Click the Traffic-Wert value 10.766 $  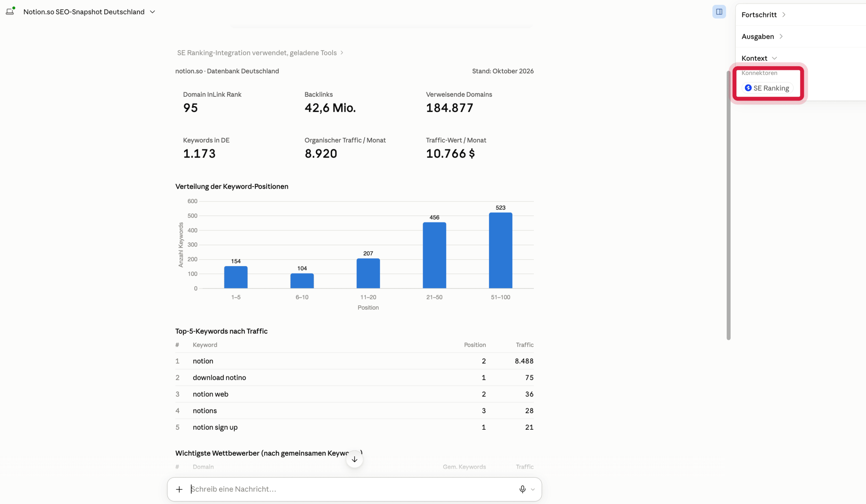tap(450, 153)
